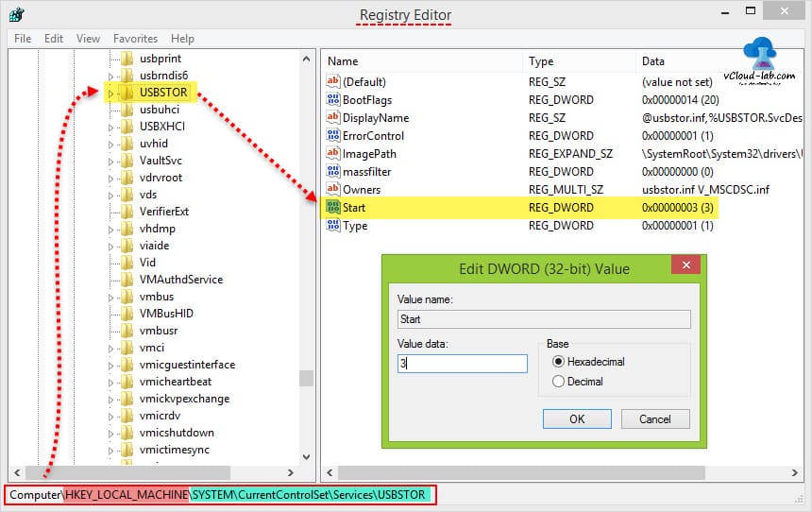Expand the vds key

[110, 196]
